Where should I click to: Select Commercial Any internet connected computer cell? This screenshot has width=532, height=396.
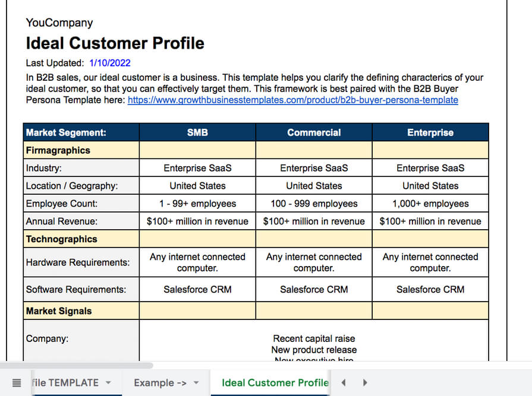coord(314,262)
